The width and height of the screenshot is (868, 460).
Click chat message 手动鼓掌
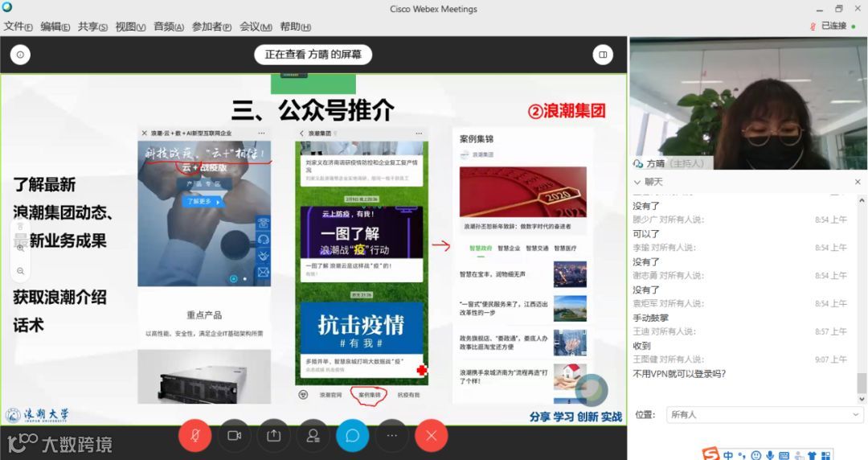click(650, 318)
